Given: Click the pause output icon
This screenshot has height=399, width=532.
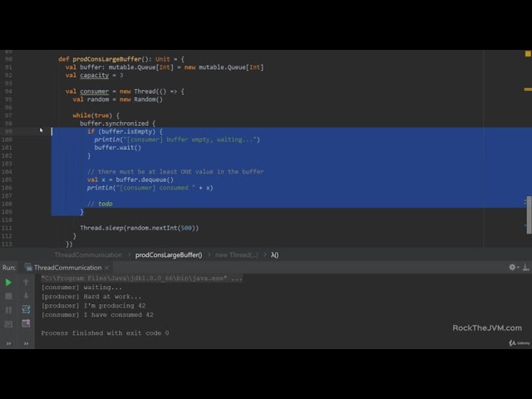Looking at the screenshot, I should click(8, 310).
